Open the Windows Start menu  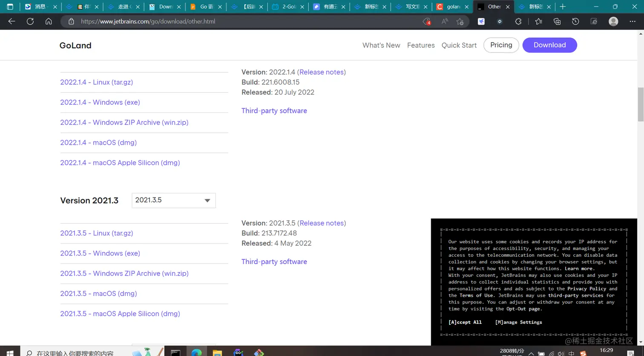pyautogui.click(x=10, y=353)
